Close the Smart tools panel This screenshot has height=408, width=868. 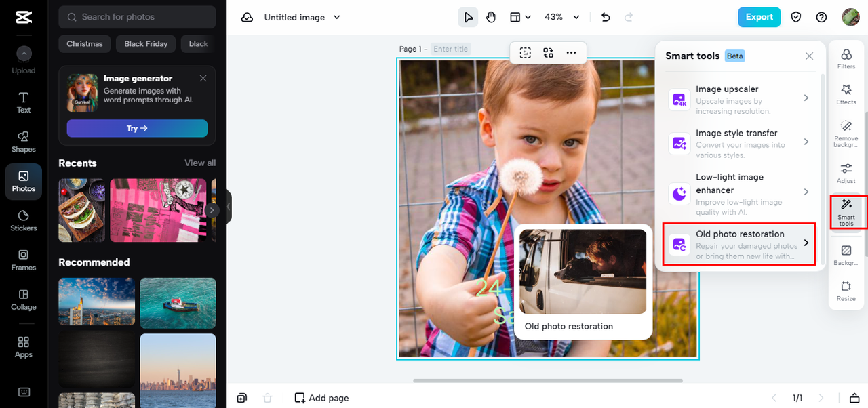click(809, 56)
